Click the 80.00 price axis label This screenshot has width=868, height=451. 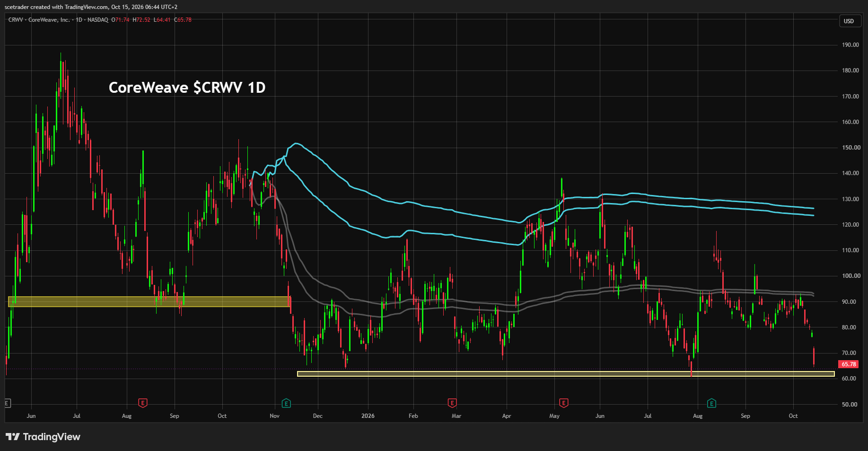(850, 327)
